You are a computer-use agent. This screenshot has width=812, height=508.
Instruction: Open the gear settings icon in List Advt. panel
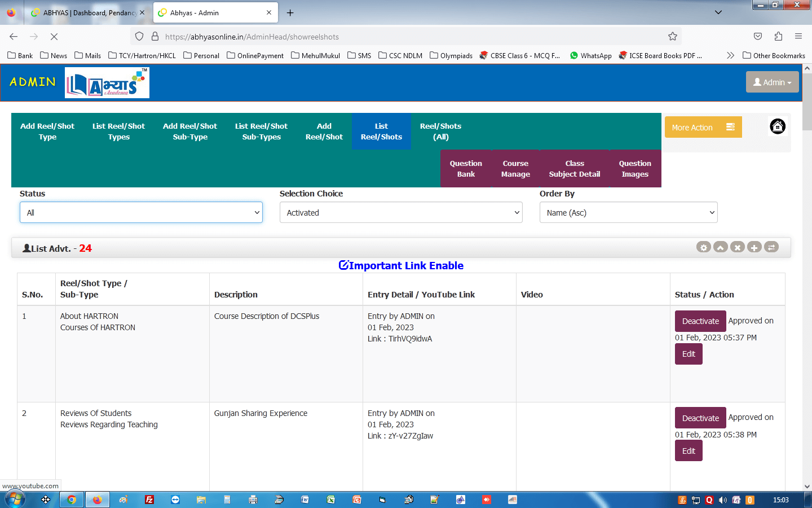pyautogui.click(x=703, y=247)
